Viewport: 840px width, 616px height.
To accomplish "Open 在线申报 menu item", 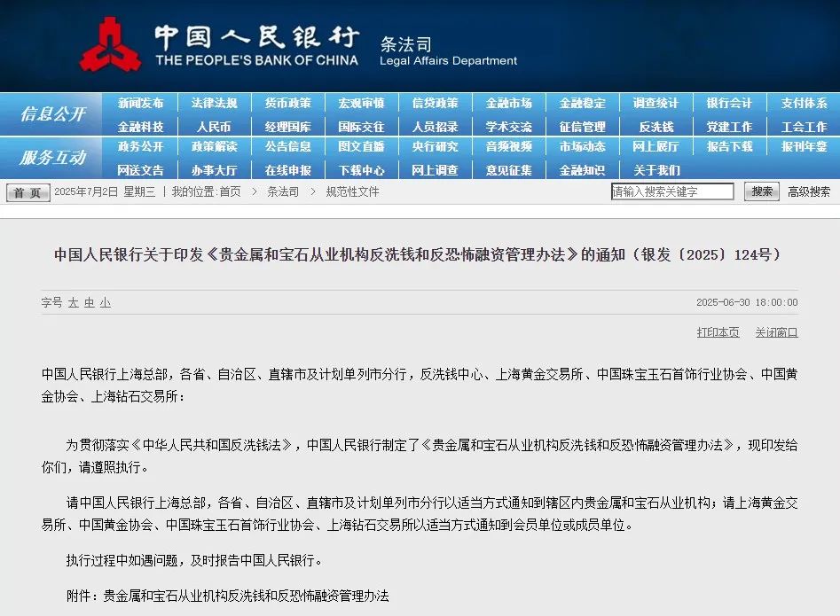I will 287,170.
